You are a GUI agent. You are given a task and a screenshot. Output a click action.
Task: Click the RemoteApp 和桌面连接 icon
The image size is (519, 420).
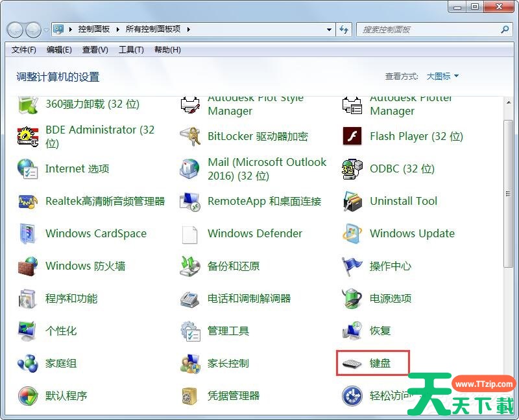(x=190, y=201)
